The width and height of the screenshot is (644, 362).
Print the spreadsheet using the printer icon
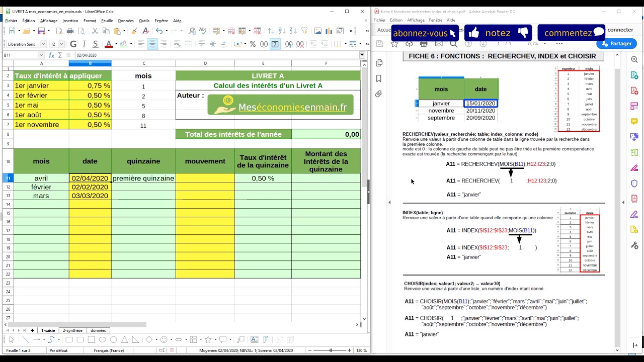pos(70,31)
